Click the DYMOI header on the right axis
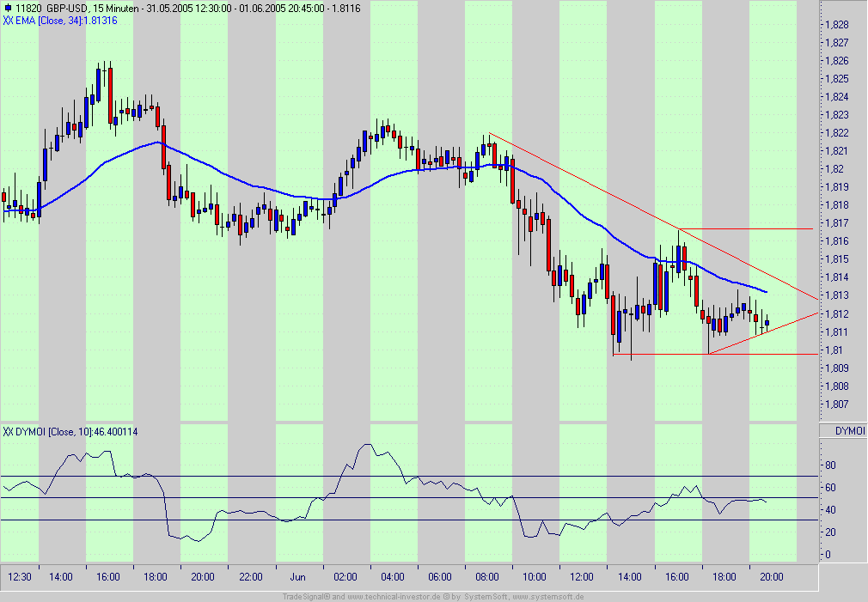Screen dimensions: 868x602 [850, 431]
